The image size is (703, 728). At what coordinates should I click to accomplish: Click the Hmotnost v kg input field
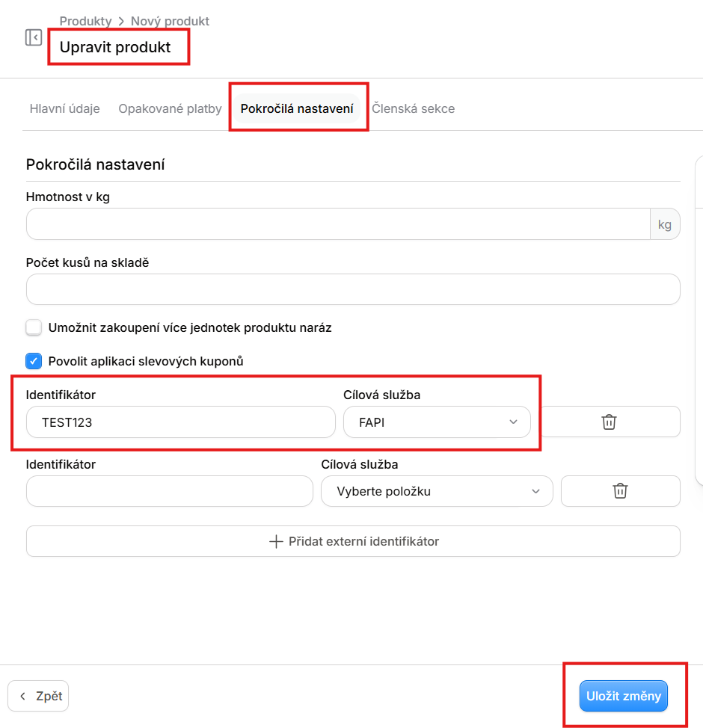(x=338, y=224)
